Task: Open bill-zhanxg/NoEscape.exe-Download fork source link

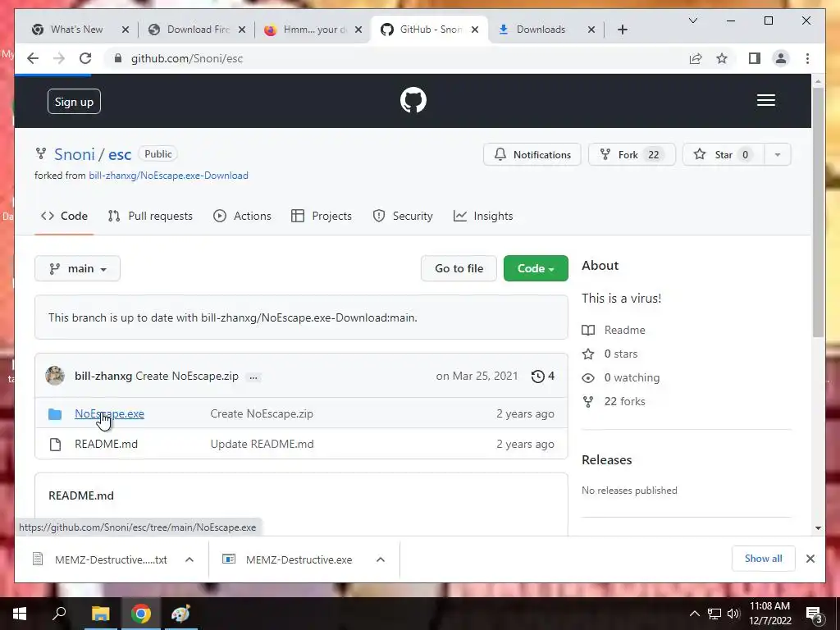Action: coord(168,176)
